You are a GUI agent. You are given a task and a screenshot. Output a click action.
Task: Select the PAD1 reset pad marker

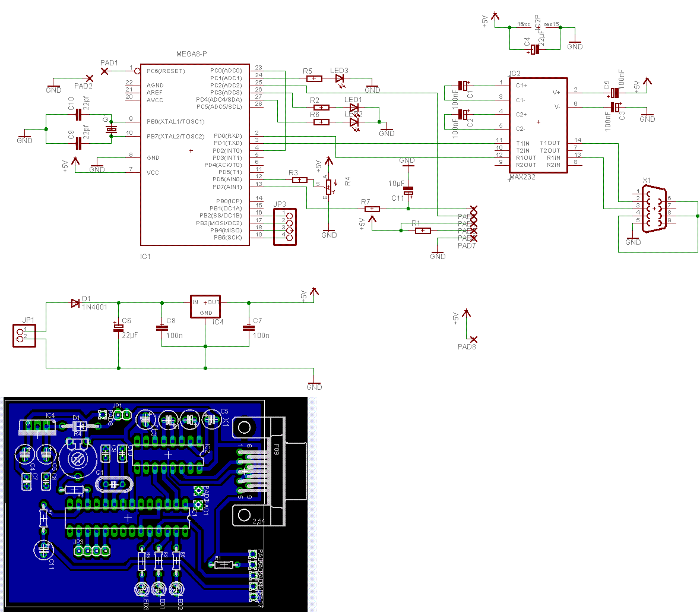point(104,71)
